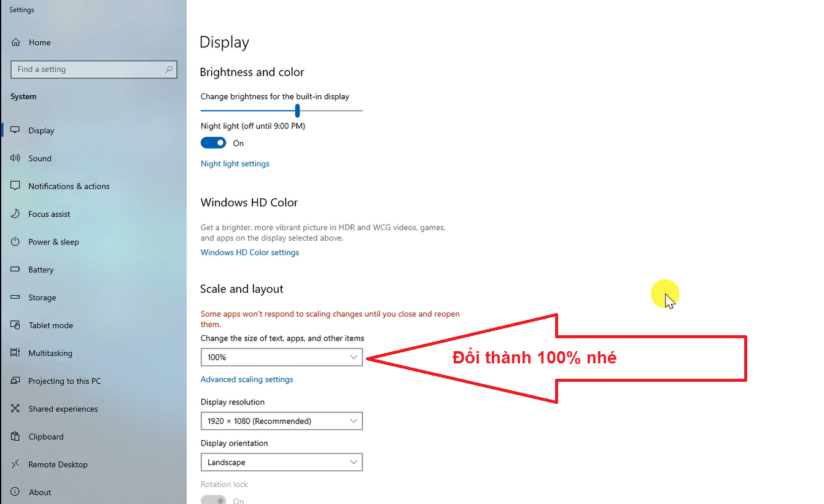The width and height of the screenshot is (824, 504).
Task: Click the search magnifier icon
Action: (169, 69)
